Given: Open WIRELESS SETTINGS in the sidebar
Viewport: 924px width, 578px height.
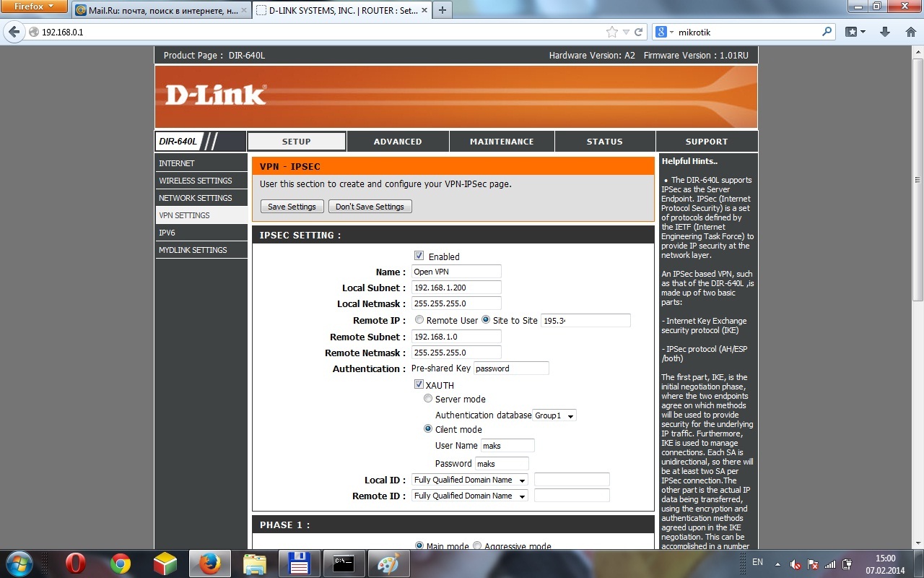Looking at the screenshot, I should 201,181.
